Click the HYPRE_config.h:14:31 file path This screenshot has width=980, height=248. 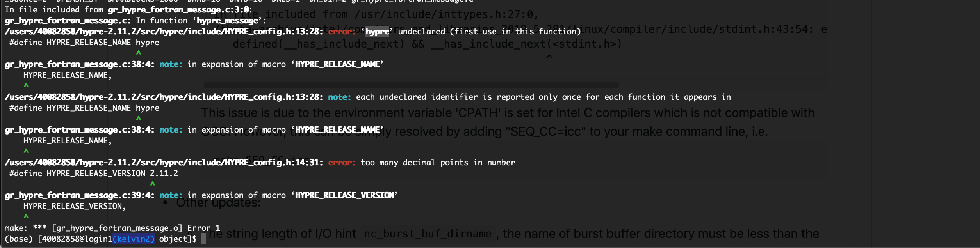(x=164, y=163)
